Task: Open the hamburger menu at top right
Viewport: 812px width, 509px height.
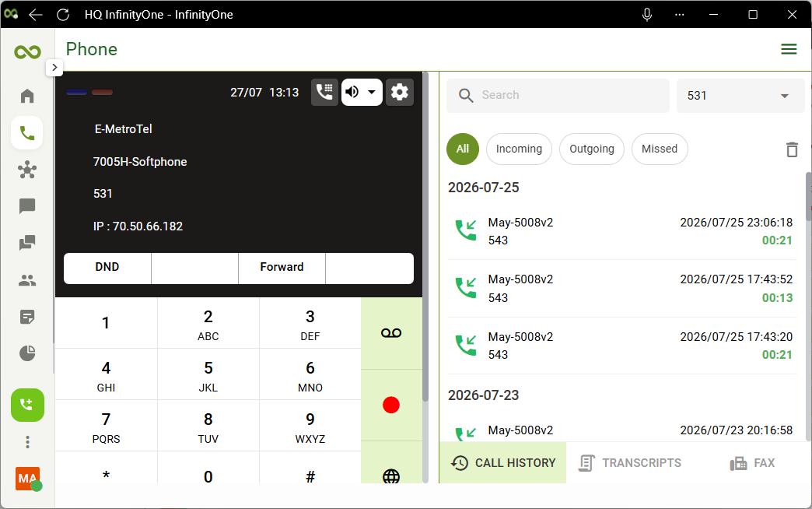Action: [789, 49]
